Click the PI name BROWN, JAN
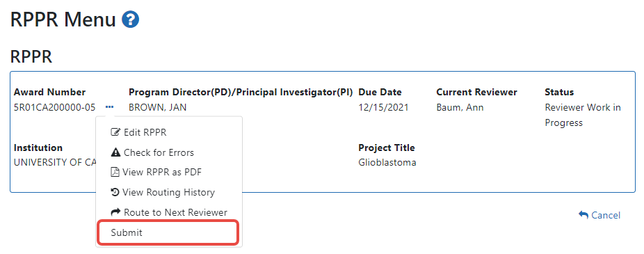The image size is (644, 254). click(158, 108)
